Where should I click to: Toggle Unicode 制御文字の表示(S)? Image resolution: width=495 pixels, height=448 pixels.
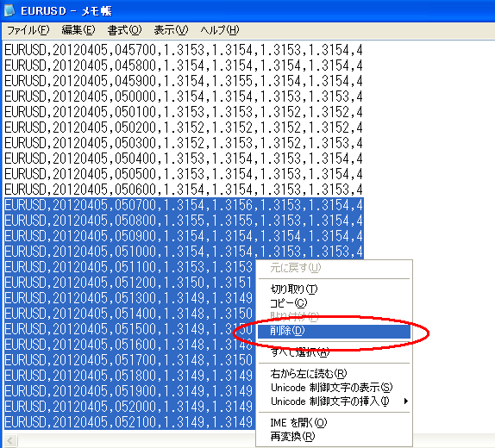click(334, 387)
